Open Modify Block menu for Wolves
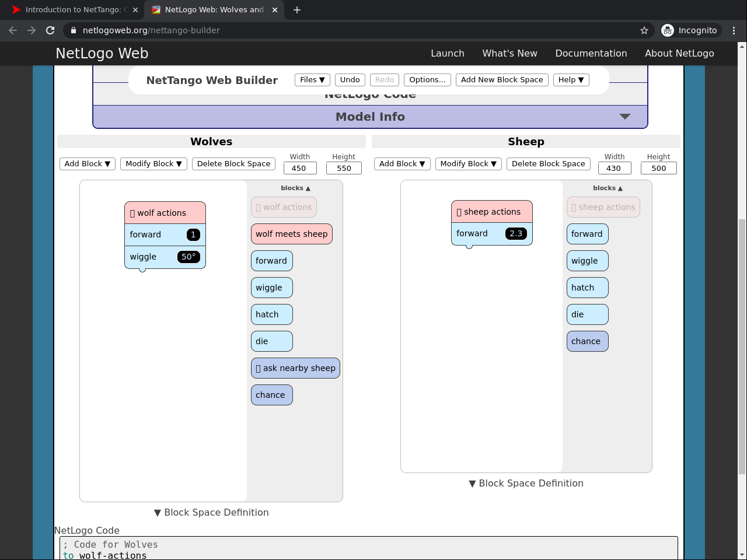This screenshot has width=747, height=560. click(x=153, y=164)
